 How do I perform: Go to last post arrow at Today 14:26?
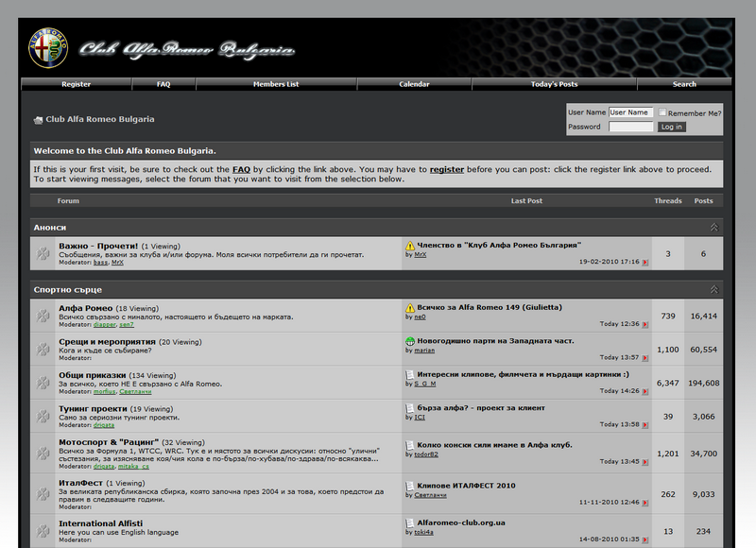coord(645,391)
